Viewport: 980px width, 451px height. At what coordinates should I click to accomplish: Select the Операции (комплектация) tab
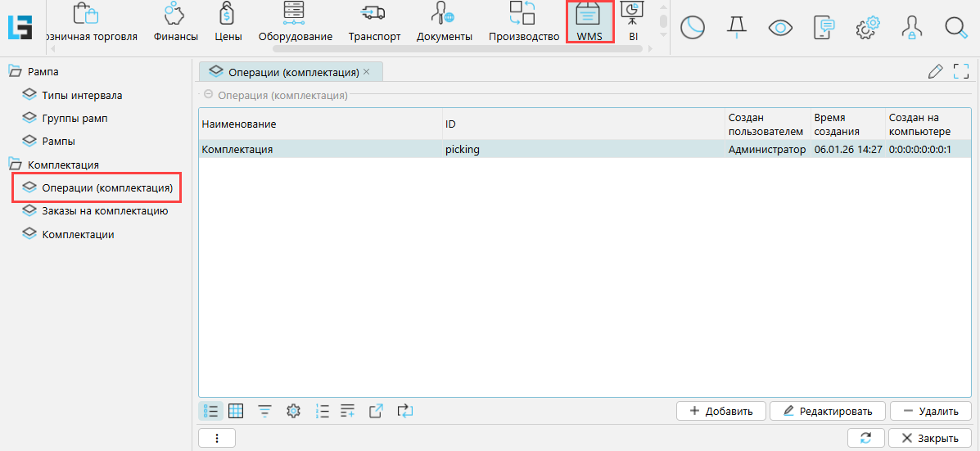[290, 72]
